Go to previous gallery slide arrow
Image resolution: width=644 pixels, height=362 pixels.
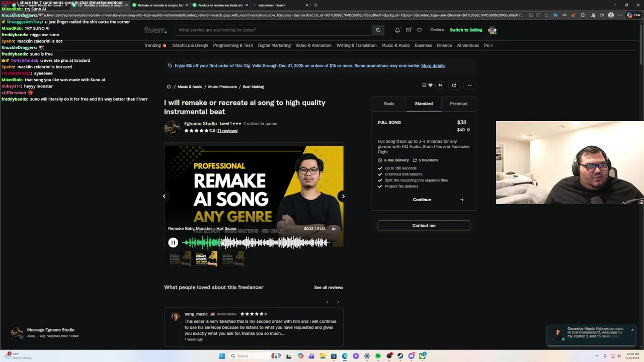click(x=164, y=197)
